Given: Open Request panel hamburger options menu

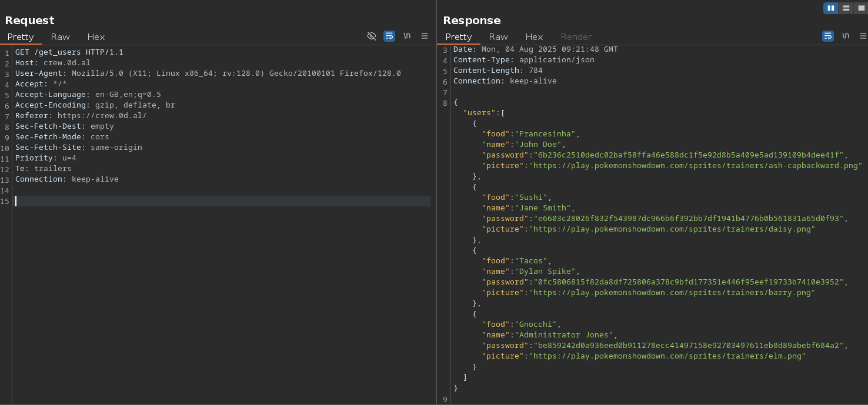Looking at the screenshot, I should tap(425, 36).
